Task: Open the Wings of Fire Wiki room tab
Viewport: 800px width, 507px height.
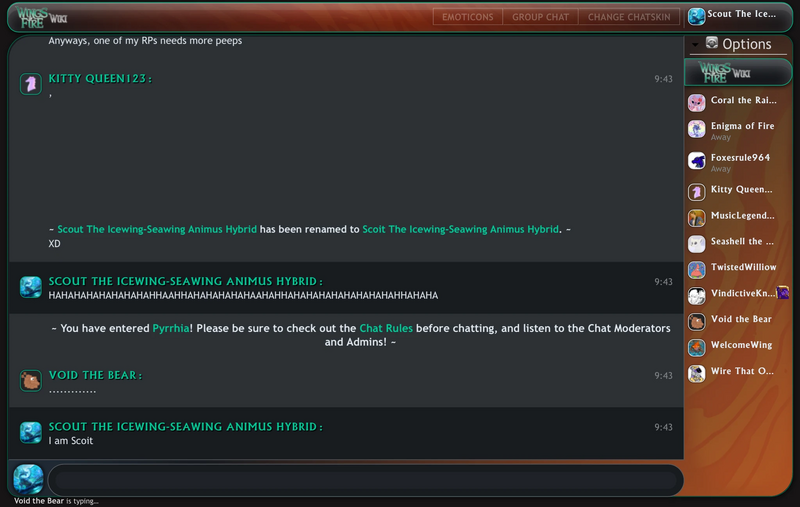Action: pyautogui.click(x=736, y=73)
